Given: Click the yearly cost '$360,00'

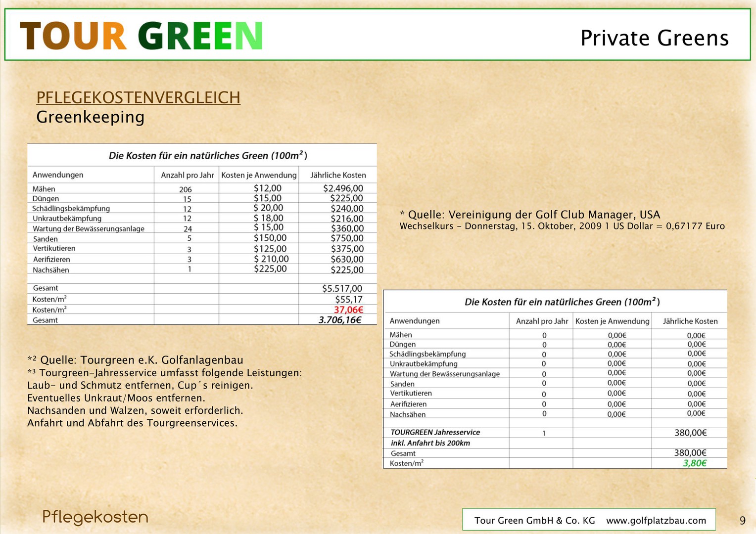Looking at the screenshot, I should pyautogui.click(x=347, y=228).
